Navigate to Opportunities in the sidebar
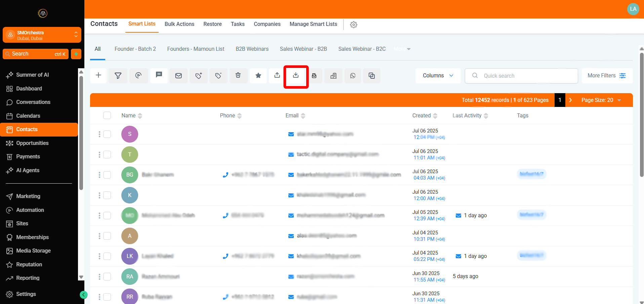Viewport: 644px width, 304px height. pos(32,143)
